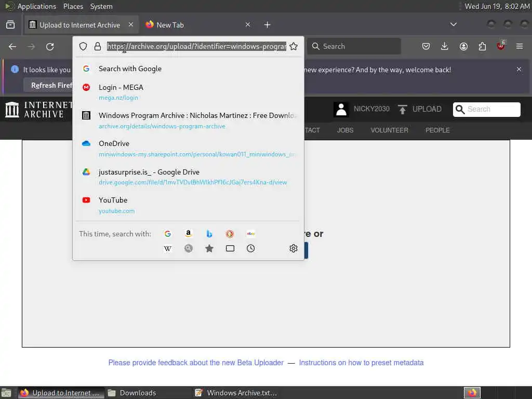This screenshot has height=399, width=532.
Task: Search open tabs with the tab icon
Action: [x=230, y=248]
